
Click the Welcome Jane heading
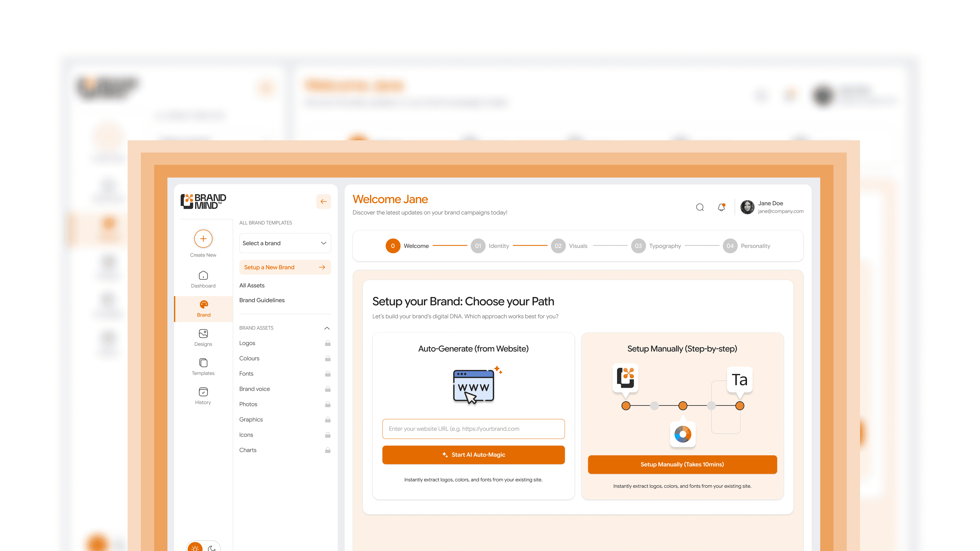coord(390,199)
